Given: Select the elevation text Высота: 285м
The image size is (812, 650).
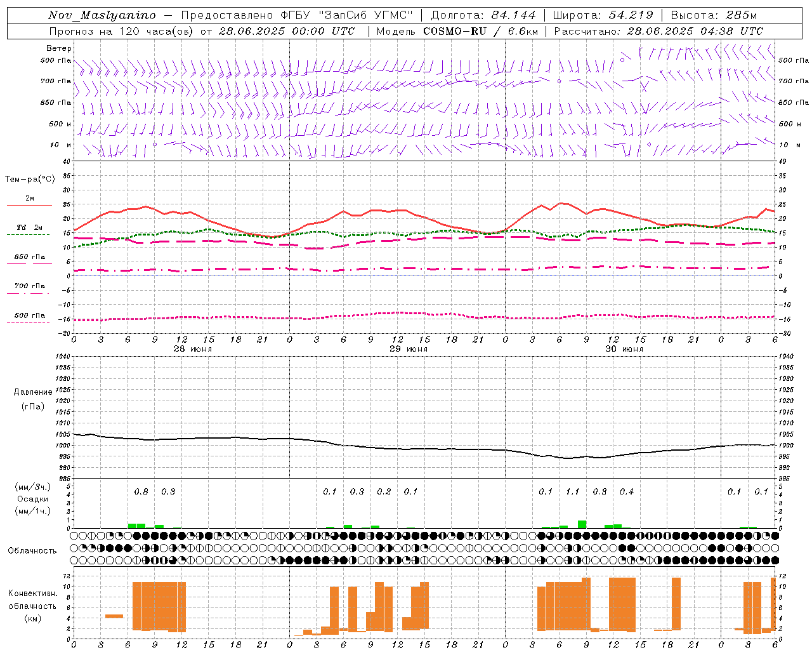Looking at the screenshot, I should click(x=714, y=15).
